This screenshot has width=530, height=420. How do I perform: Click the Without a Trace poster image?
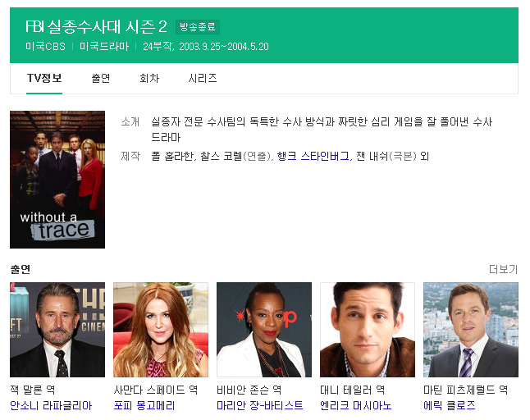57,180
